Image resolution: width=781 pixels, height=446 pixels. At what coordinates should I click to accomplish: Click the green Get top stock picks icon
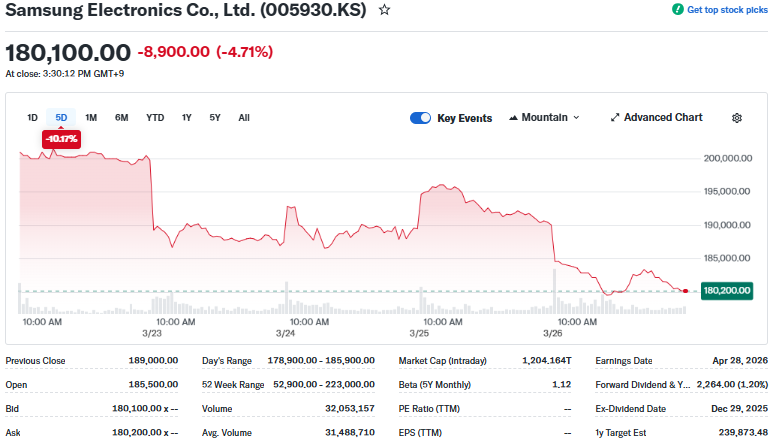[677, 9]
